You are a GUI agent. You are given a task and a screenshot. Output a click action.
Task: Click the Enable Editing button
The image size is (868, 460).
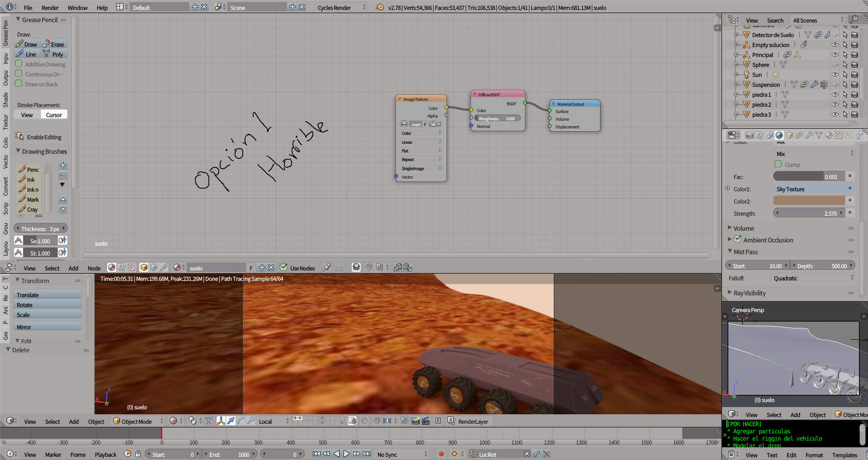coord(41,137)
